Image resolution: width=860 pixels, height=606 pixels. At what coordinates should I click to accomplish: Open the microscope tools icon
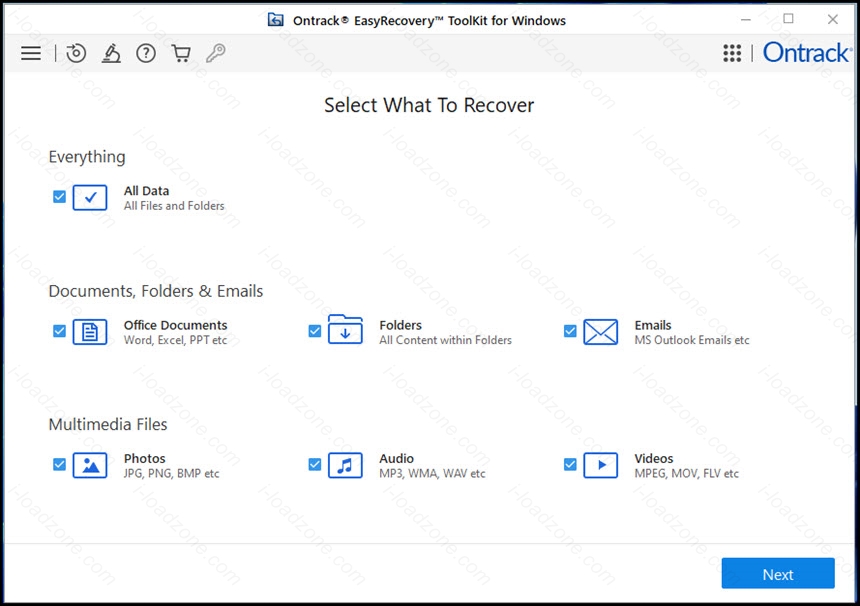click(111, 53)
